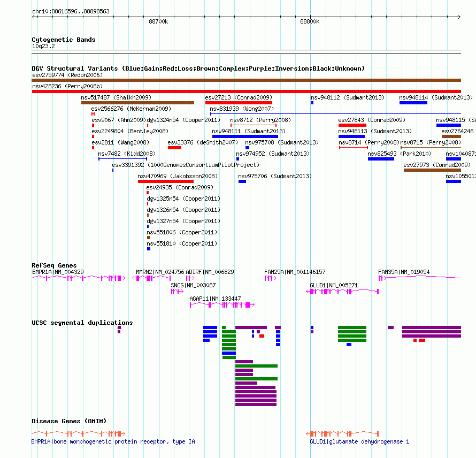Select the FAM25A|NM_001146157 gene label
The height and width of the screenshot is (458, 476).
pyautogui.click(x=295, y=272)
